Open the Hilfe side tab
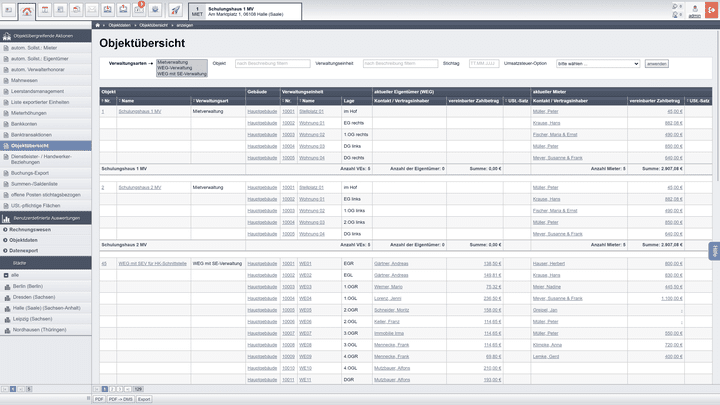 coord(714,251)
